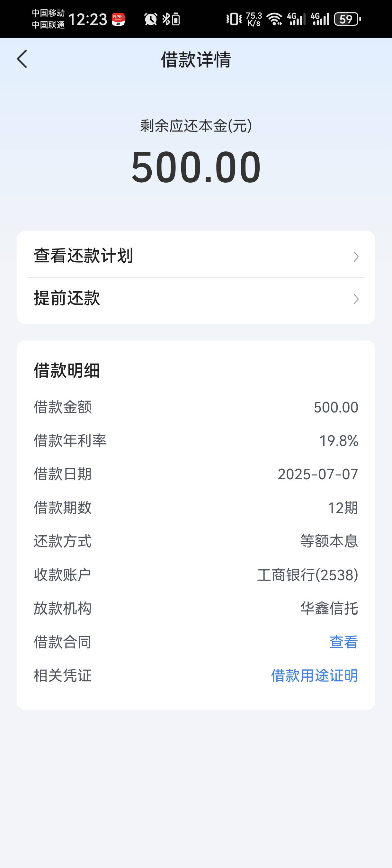
Task: Tap the vibrate mode status icon
Action: tap(234, 19)
